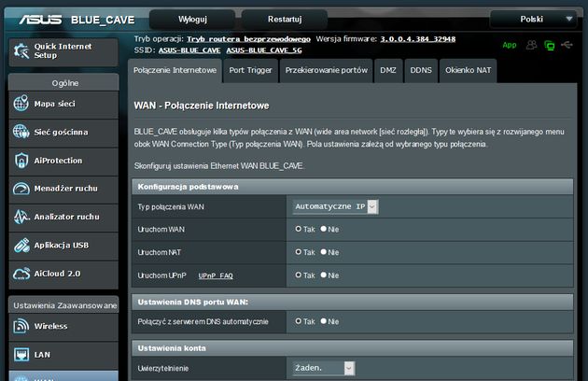Click the Ogólne section header
The image size is (588, 381).
[x=63, y=82]
